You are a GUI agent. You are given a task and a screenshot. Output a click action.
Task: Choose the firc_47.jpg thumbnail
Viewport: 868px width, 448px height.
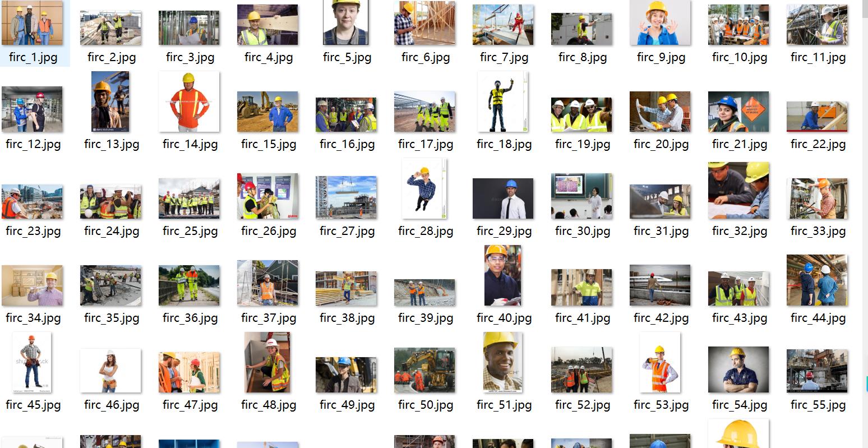point(189,372)
